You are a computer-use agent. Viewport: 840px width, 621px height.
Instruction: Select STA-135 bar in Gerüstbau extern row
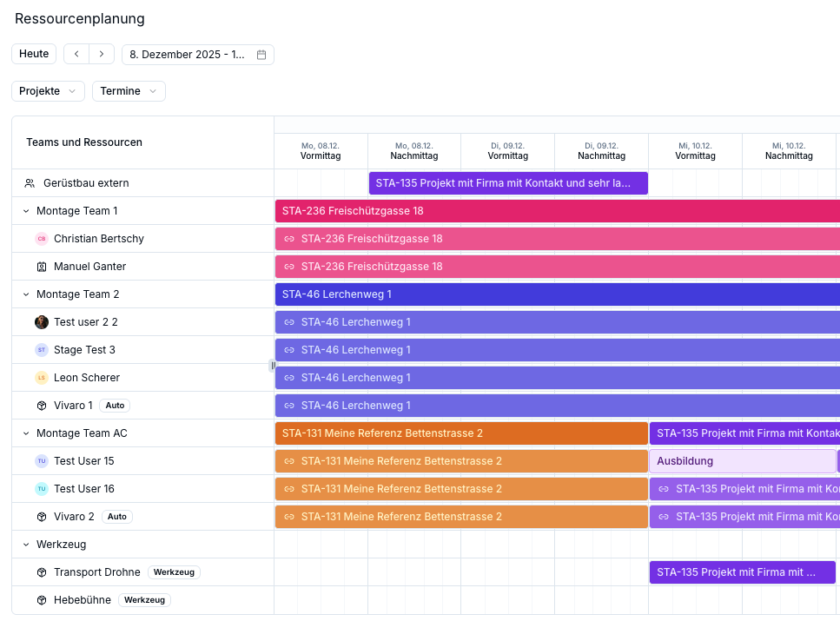tap(507, 183)
